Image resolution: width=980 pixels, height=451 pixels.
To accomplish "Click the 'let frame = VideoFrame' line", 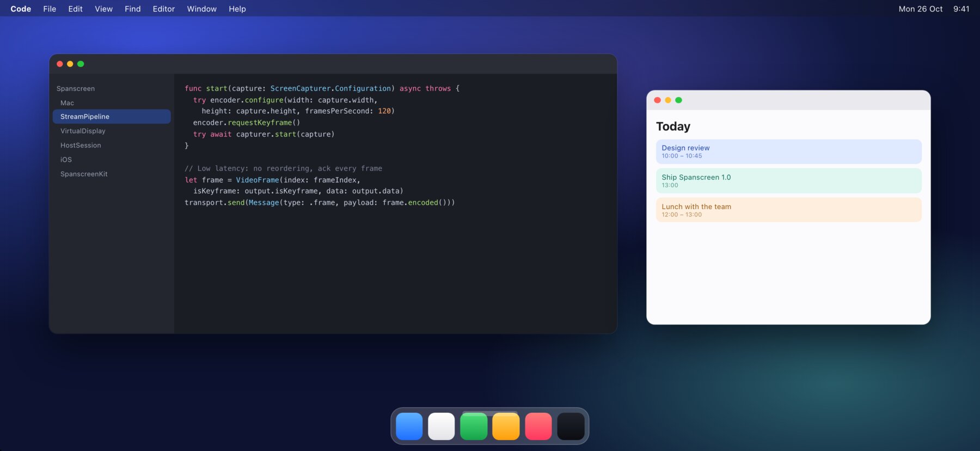I will [272, 180].
